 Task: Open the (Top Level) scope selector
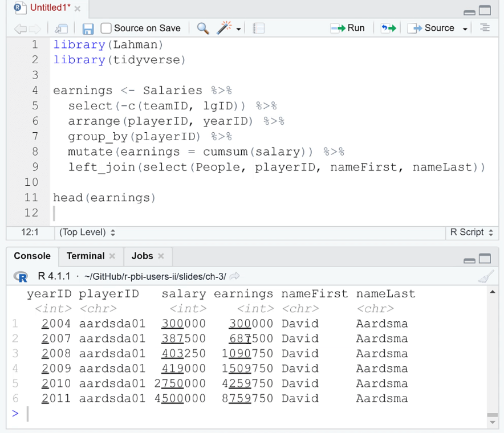coord(87,232)
